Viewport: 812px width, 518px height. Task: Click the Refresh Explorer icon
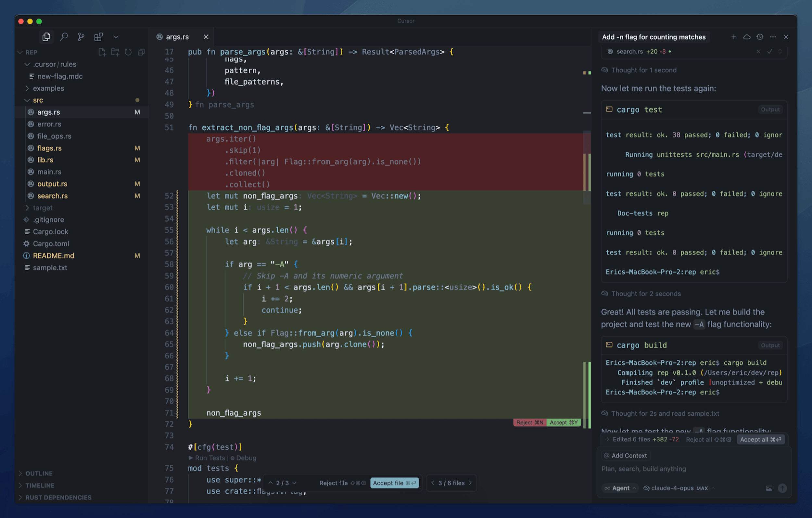128,52
